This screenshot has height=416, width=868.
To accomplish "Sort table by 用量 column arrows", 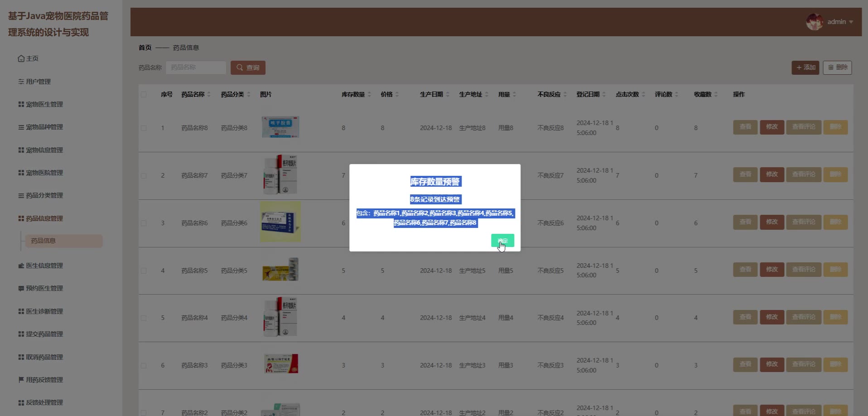I will [514, 94].
